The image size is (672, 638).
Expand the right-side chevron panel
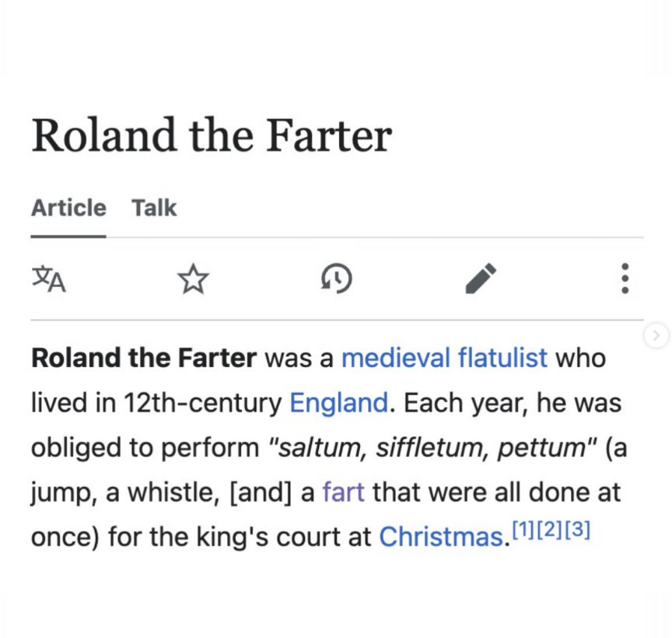tap(657, 335)
